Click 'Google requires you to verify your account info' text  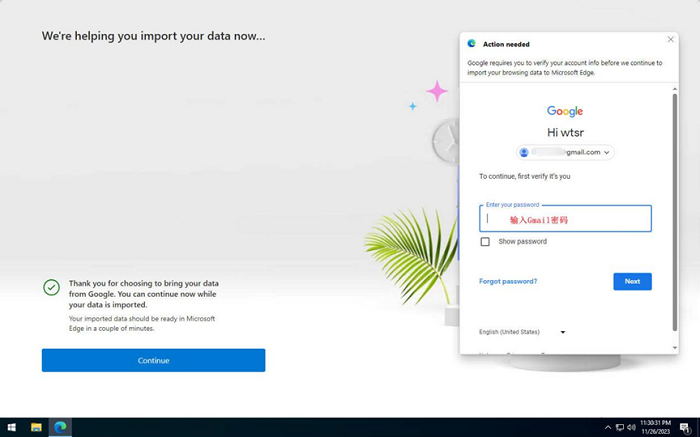pyautogui.click(x=565, y=67)
